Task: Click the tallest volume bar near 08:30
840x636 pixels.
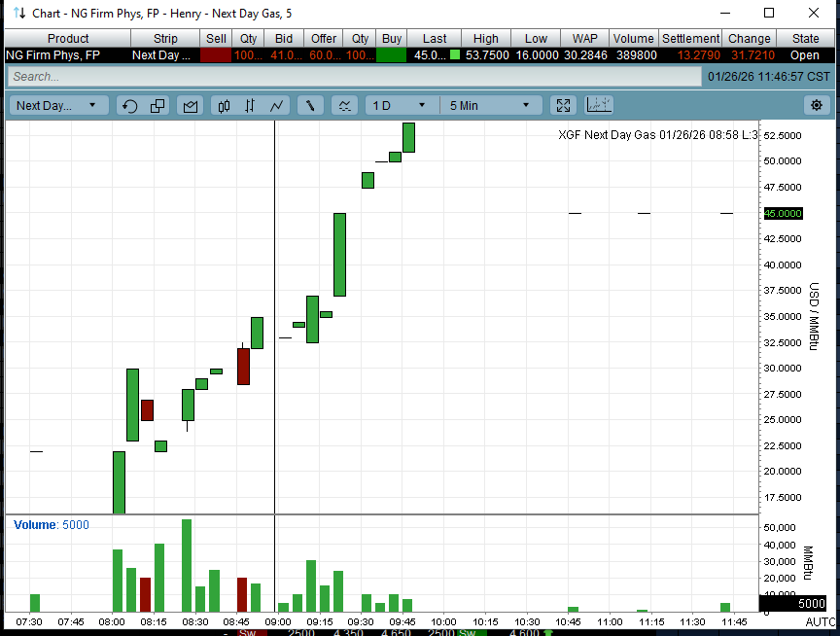Action: click(187, 565)
